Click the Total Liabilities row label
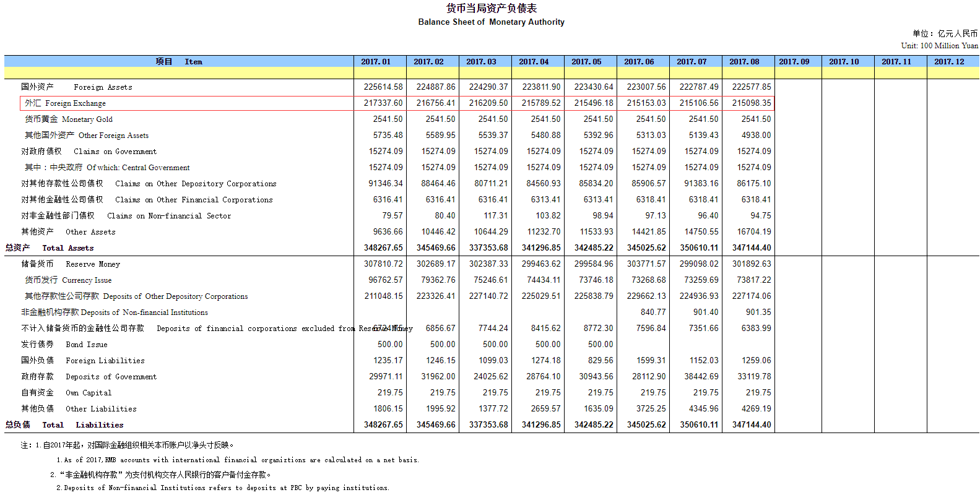980x495 pixels. pyautogui.click(x=64, y=425)
